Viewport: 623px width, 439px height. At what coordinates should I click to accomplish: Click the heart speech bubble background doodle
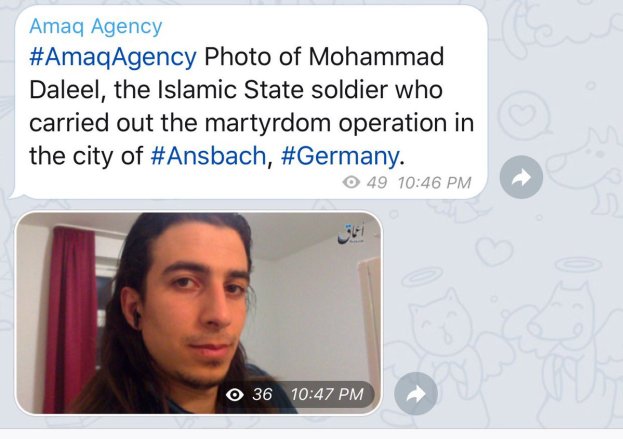pos(524,113)
